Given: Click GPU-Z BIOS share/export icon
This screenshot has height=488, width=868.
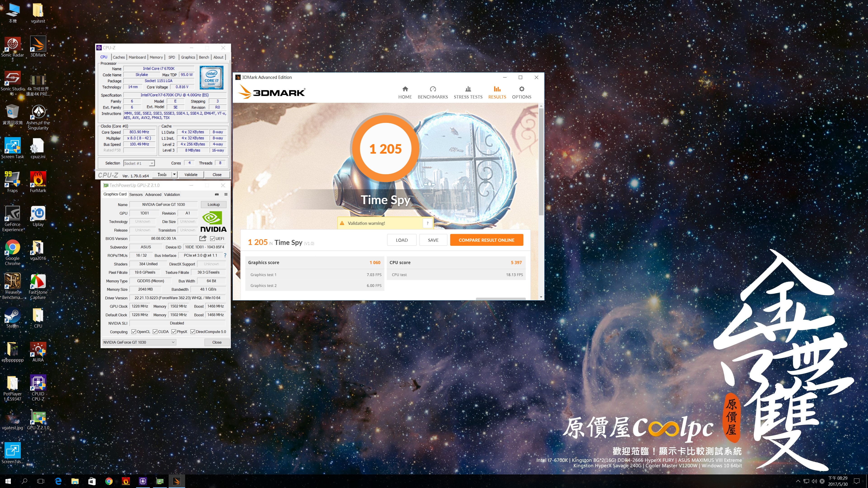Looking at the screenshot, I should pyautogui.click(x=203, y=238).
